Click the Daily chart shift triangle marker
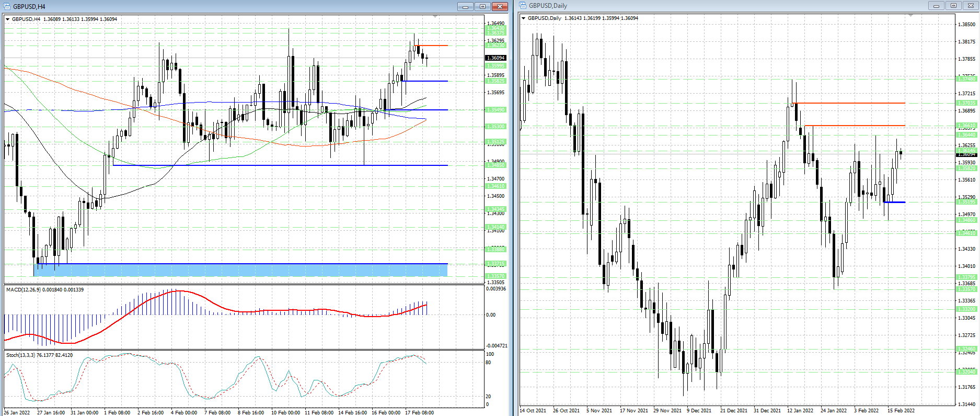980x416 pixels. pos(910,16)
